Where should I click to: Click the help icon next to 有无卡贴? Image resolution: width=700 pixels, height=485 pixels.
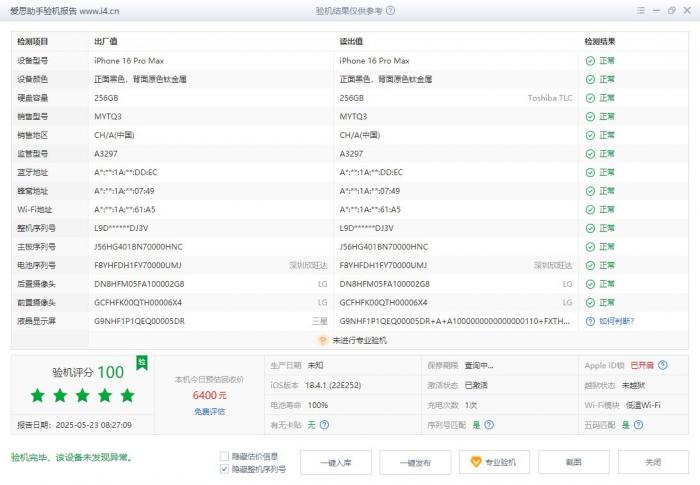325,425
